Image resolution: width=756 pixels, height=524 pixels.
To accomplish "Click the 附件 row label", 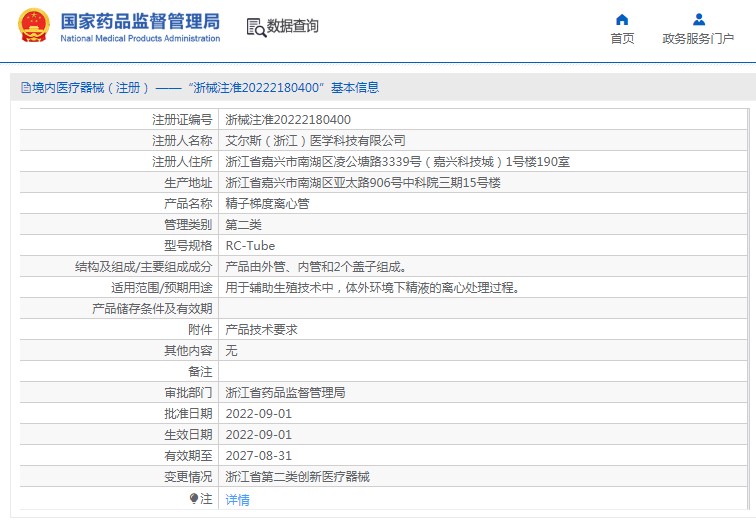I will pos(201,330).
